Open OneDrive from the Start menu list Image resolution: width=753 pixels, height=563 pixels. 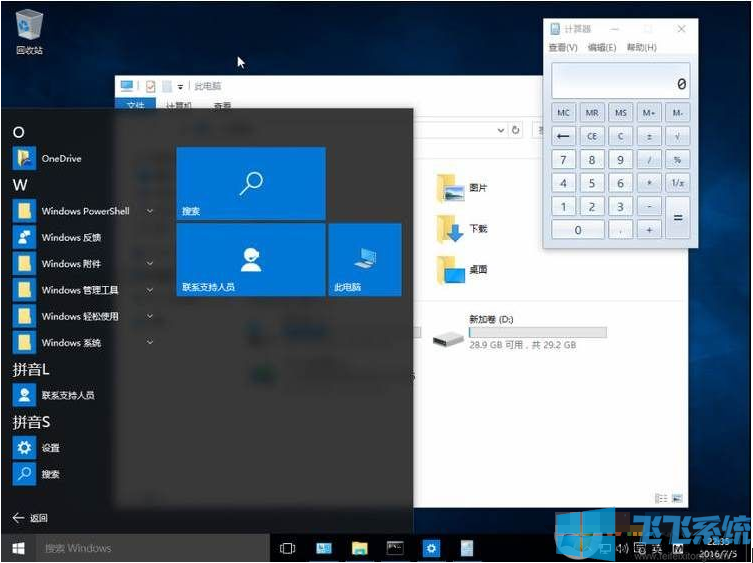(x=60, y=159)
